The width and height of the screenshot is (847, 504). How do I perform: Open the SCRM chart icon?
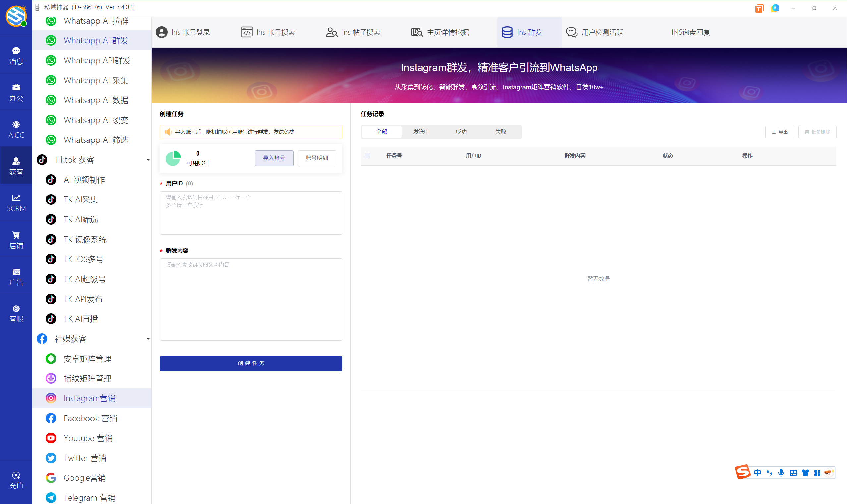click(x=16, y=202)
